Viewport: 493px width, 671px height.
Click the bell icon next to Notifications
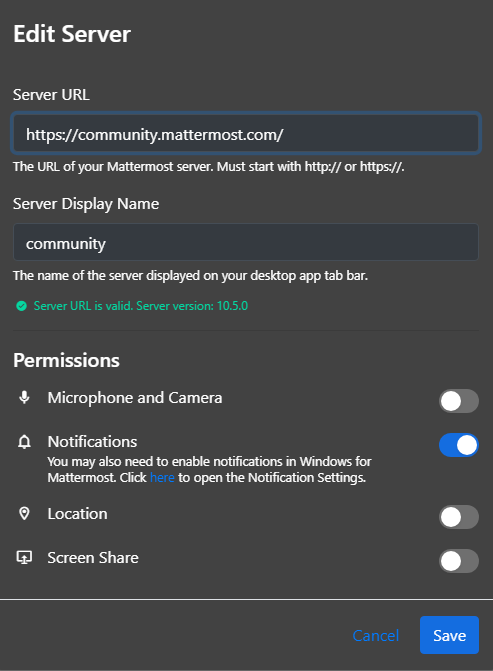tap(24, 442)
